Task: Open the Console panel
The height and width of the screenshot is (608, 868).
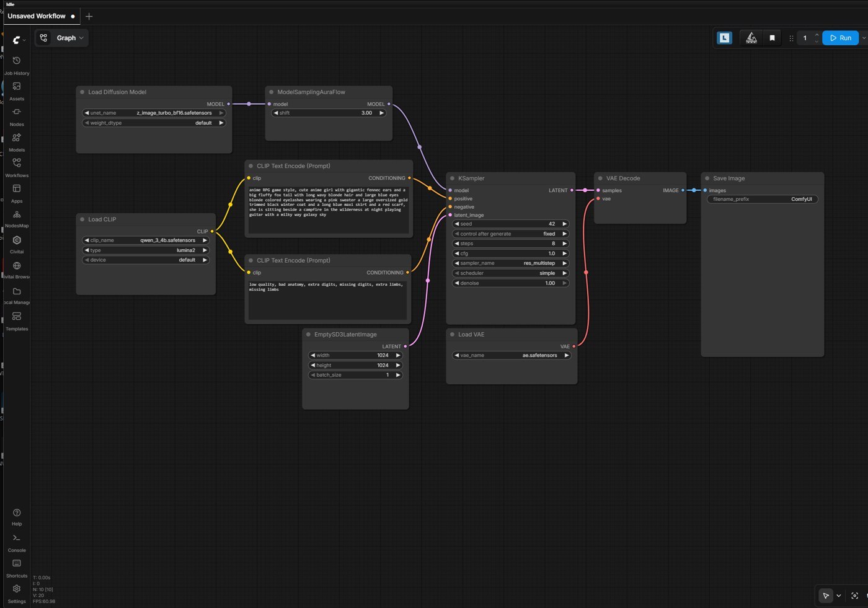Action: coord(17,542)
